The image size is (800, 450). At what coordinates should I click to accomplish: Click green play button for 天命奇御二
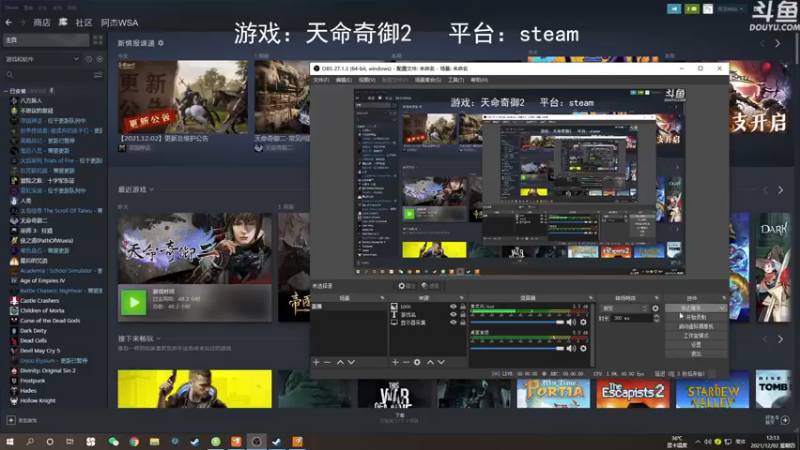point(134,302)
